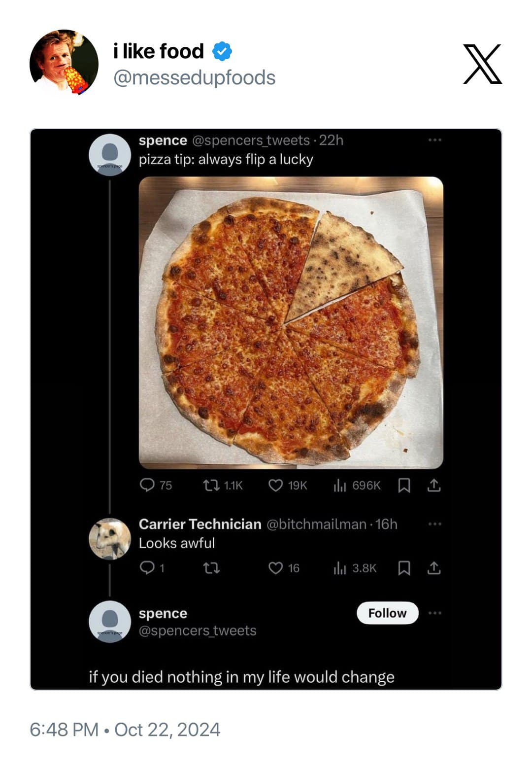Click i like food profile avatar
The width and height of the screenshot is (532, 769).
64,63
